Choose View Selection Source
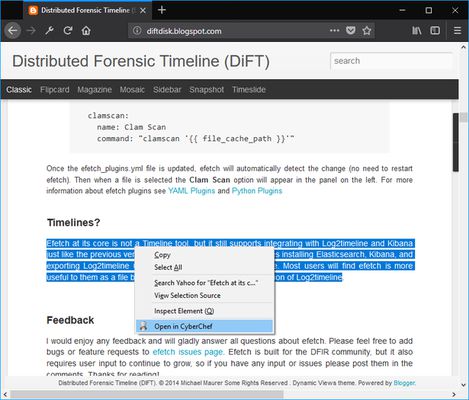The height and width of the screenshot is (400, 469). pos(204,295)
